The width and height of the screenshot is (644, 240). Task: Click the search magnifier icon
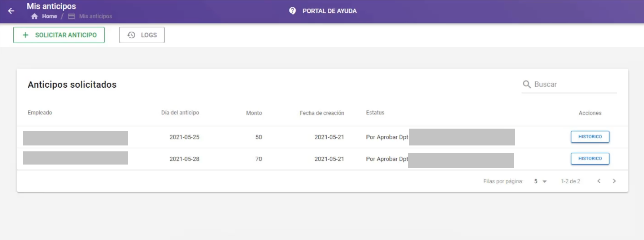click(527, 85)
